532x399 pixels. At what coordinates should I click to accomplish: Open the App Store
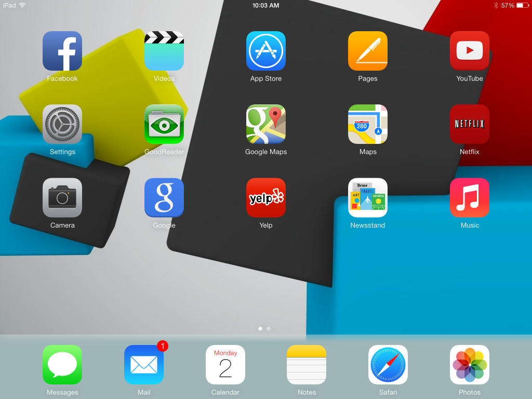pyautogui.click(x=266, y=51)
